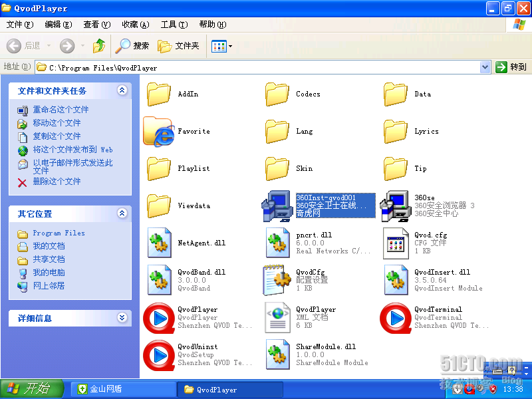This screenshot has height=399, width=532.
Task: Select the QvodBand.dll file icon
Action: (x=158, y=280)
